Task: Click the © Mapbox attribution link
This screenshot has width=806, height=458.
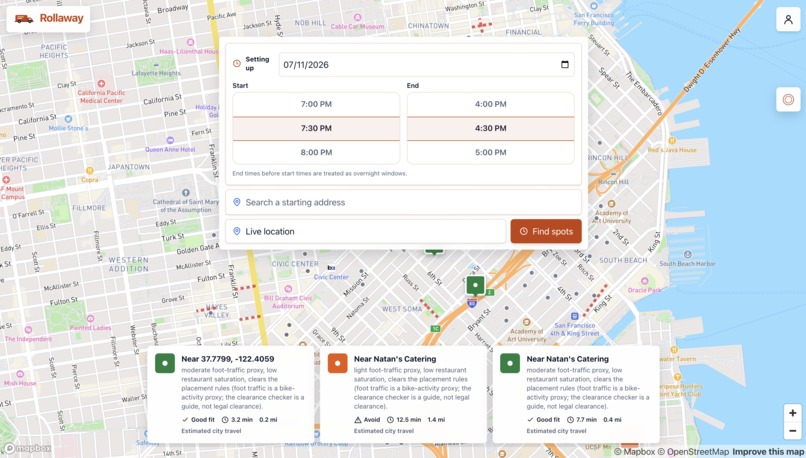Action: 634,452
